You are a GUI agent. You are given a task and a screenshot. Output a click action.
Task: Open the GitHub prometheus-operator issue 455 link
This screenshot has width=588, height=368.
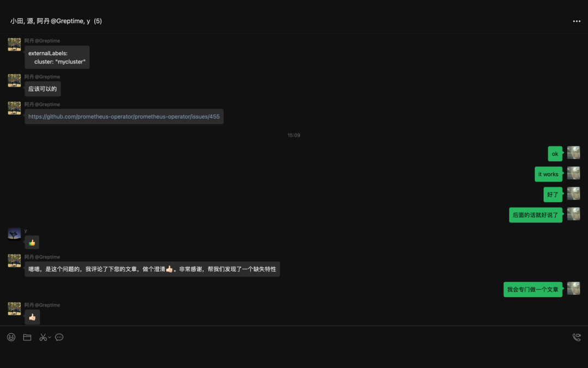pyautogui.click(x=124, y=117)
